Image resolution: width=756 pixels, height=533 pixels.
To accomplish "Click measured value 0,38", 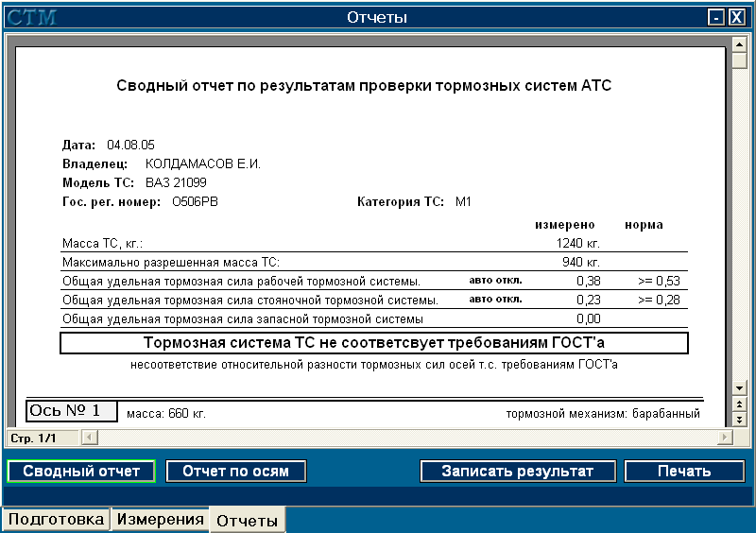I will (x=589, y=281).
